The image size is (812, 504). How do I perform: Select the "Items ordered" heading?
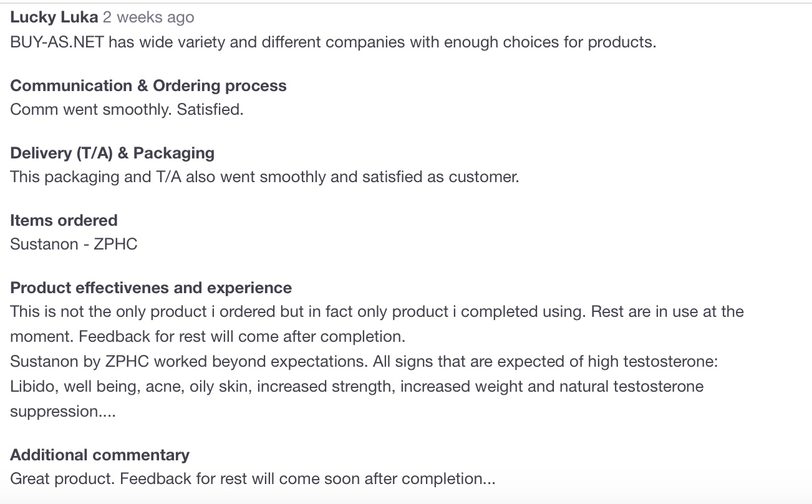(64, 220)
